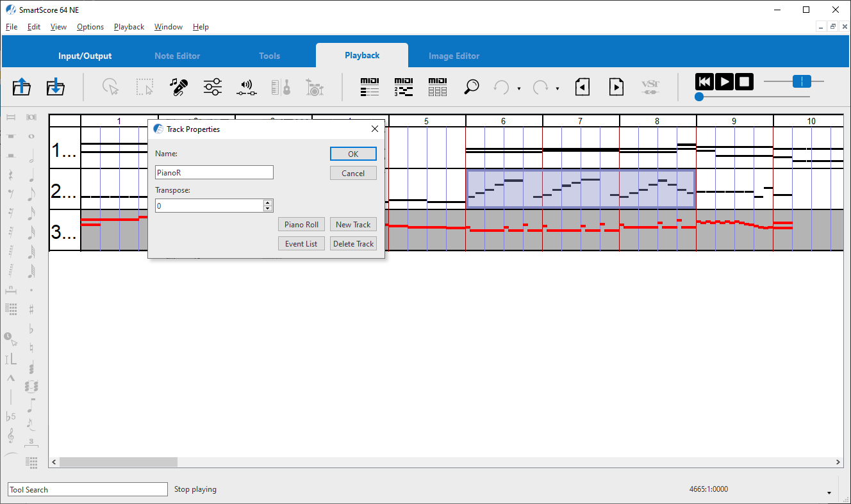
Task: Click the undo arrow icon
Action: pos(501,86)
